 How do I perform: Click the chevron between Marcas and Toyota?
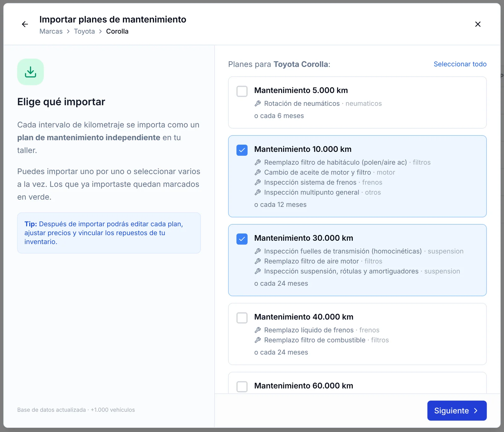[68, 32]
